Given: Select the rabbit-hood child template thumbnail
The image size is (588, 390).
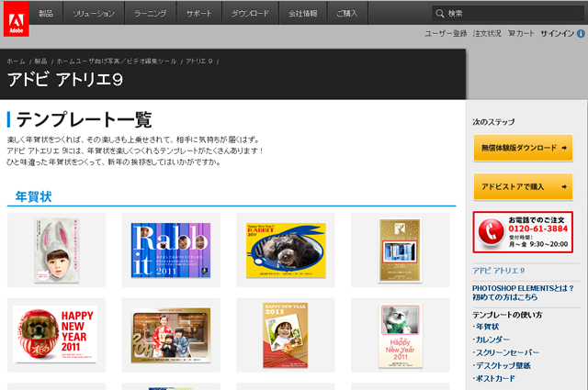Looking at the screenshot, I should pos(57,251).
